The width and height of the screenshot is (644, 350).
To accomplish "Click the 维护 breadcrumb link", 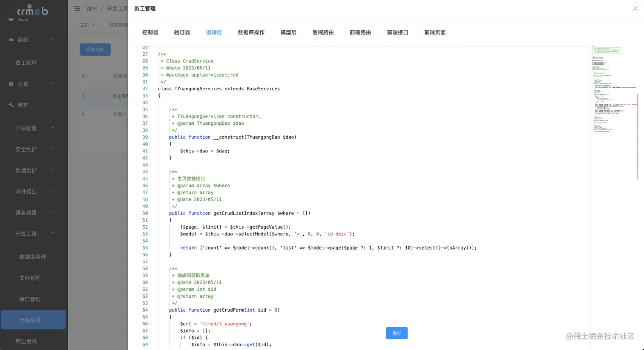I will coord(92,9).
